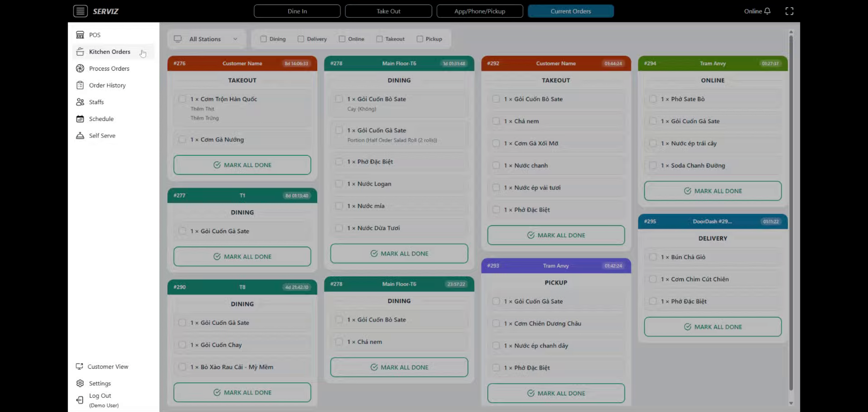
Task: Open Order History in the sidebar
Action: [107, 85]
